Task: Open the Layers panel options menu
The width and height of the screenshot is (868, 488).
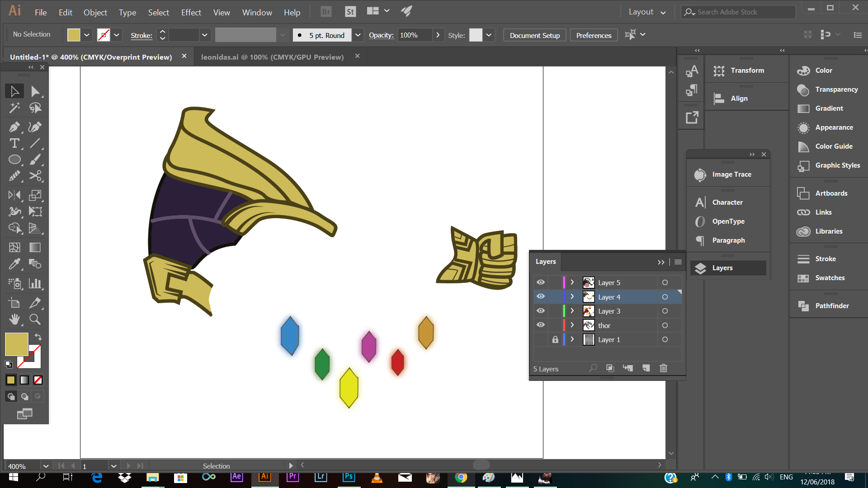Action: [x=678, y=262]
